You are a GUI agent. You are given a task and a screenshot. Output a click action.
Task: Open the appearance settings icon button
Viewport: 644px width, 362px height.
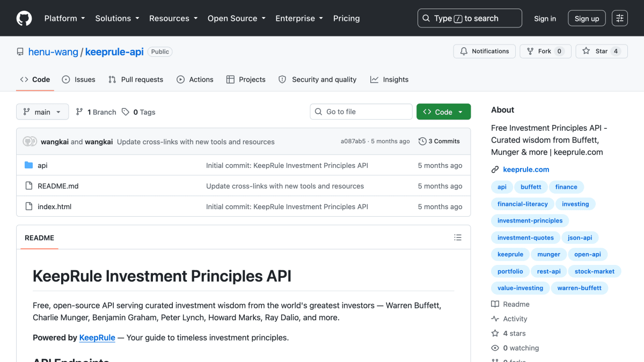620,18
